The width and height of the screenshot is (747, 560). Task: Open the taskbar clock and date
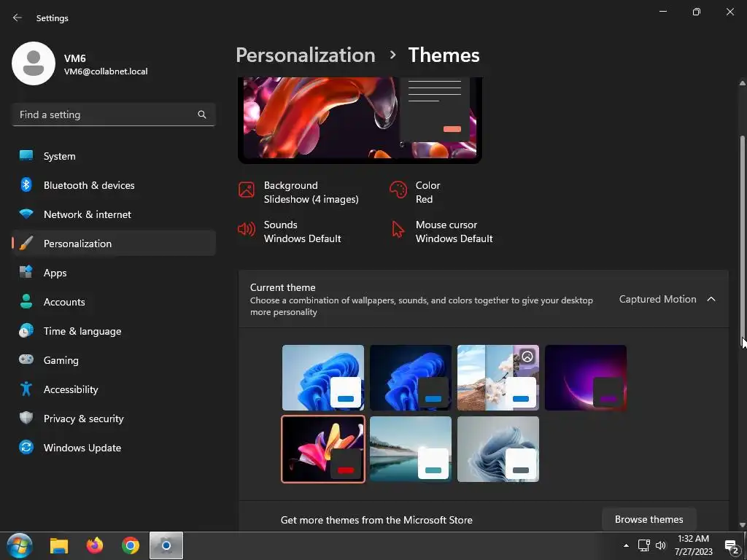pos(694,545)
